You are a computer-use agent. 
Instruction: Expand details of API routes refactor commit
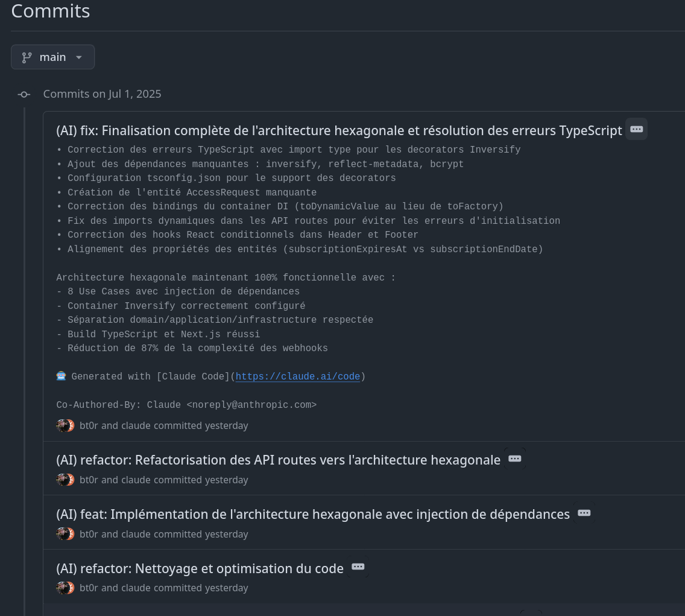point(514,459)
